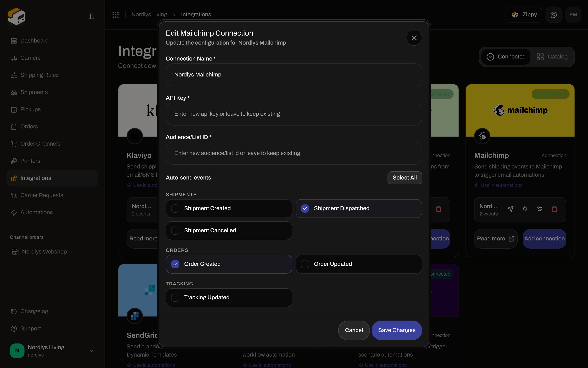Open Integrations in the sidebar
The image size is (588, 368).
(x=52, y=178)
